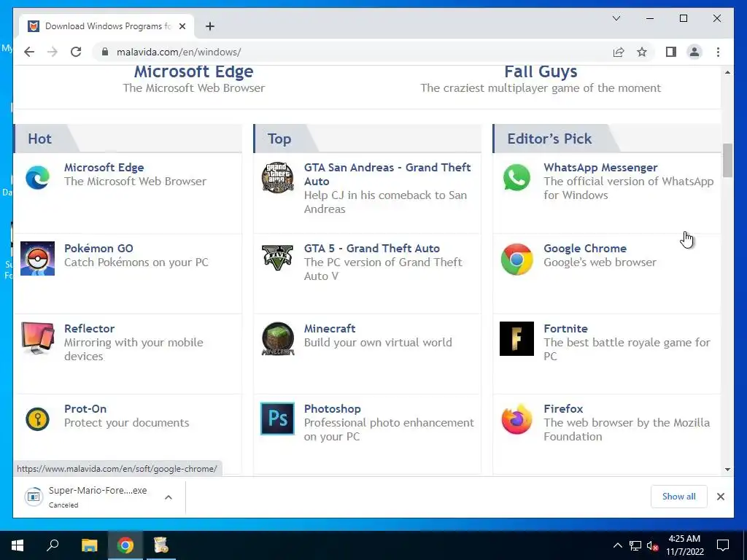Open the Chrome profile avatar
This screenshot has width=747, height=560.
coord(694,52)
